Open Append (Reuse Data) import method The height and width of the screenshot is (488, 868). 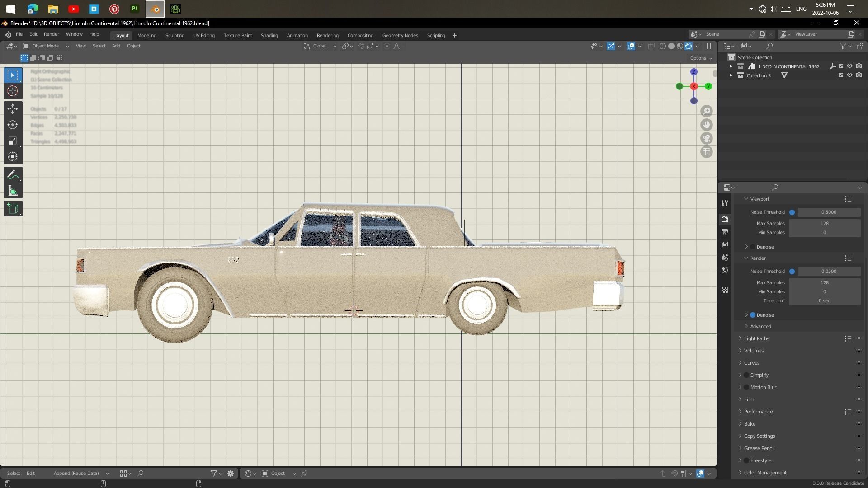pos(81,474)
